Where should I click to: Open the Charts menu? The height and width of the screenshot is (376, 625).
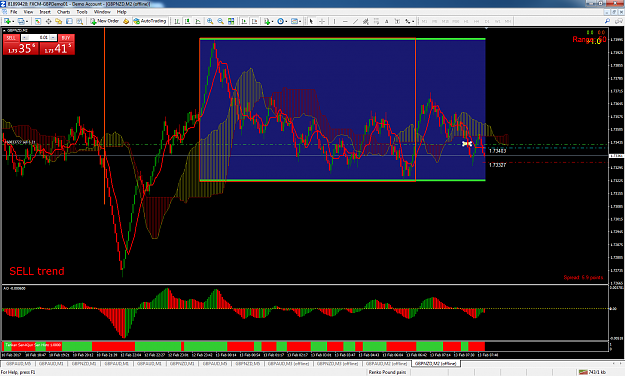click(x=63, y=12)
